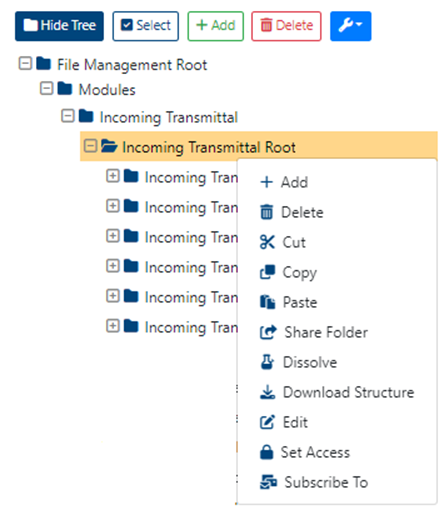This screenshot has height=515, width=444.
Task: Click the subscribe icon beside Subscribe To
Action: (268, 482)
